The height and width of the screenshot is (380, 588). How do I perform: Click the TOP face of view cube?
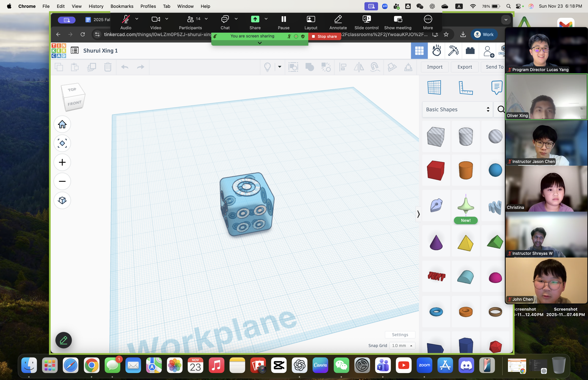(x=72, y=90)
